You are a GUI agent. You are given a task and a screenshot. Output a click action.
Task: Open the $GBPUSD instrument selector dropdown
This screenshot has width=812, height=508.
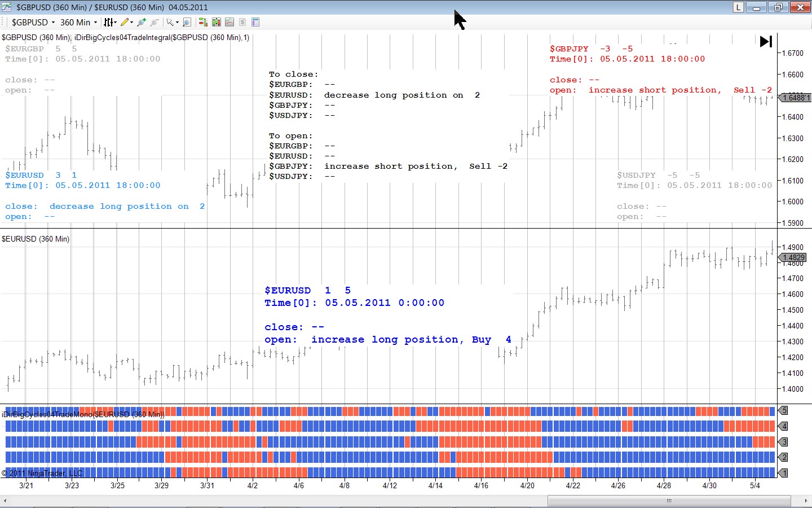click(33, 23)
